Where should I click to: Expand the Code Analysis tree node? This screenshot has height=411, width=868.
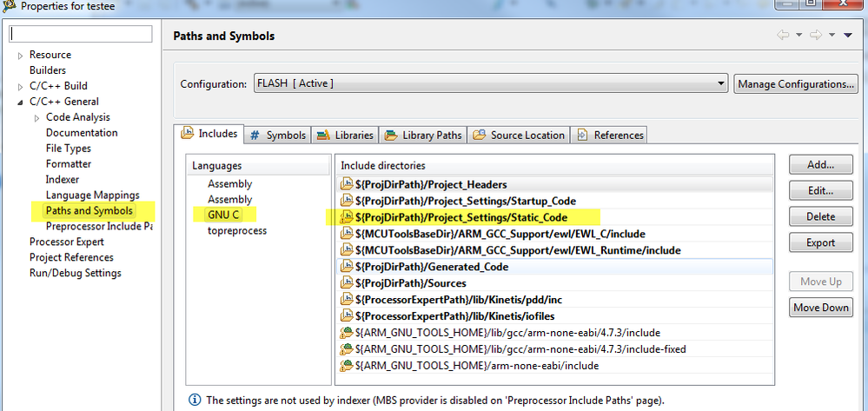37,118
